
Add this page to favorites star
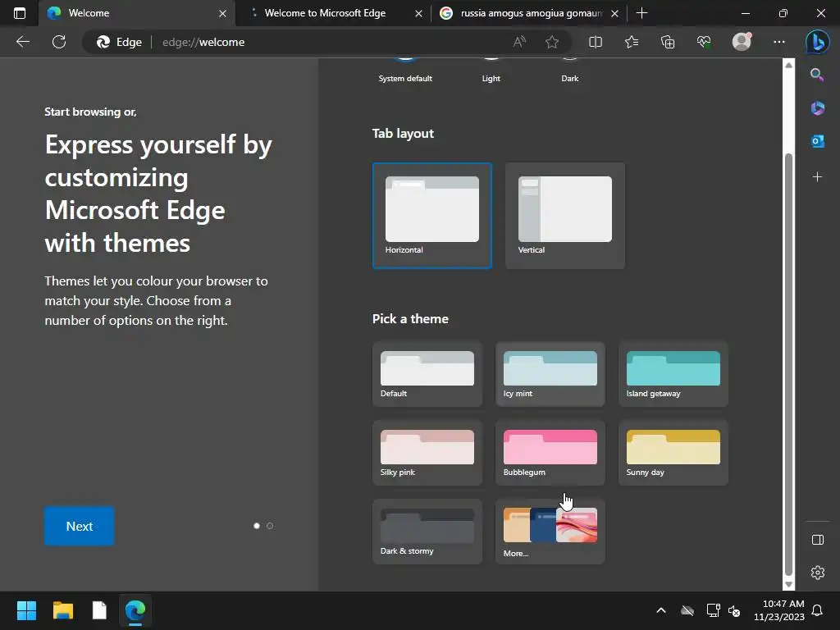(552, 42)
